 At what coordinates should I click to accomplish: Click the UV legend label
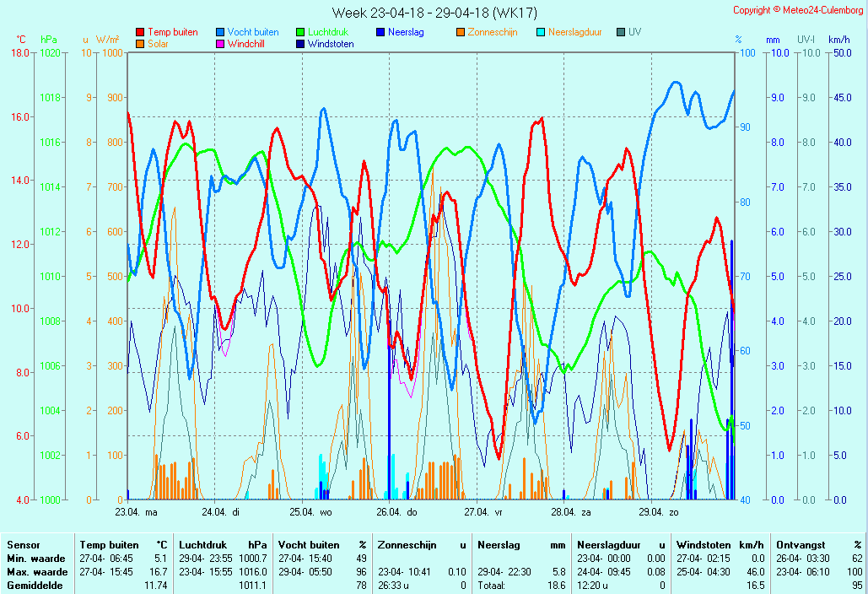tap(634, 32)
